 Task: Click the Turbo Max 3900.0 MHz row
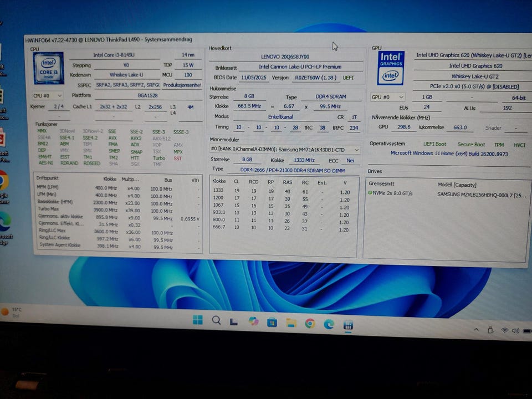pyautogui.click(x=119, y=209)
